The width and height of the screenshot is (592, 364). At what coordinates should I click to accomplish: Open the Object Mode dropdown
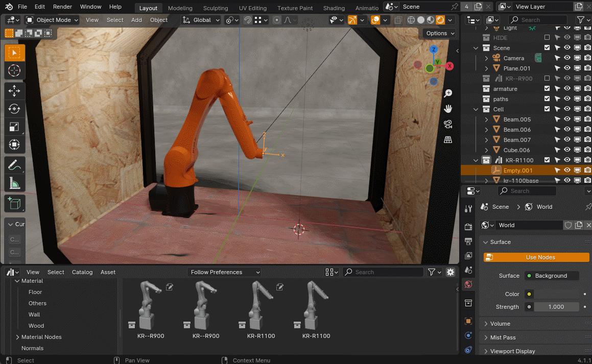[52, 20]
